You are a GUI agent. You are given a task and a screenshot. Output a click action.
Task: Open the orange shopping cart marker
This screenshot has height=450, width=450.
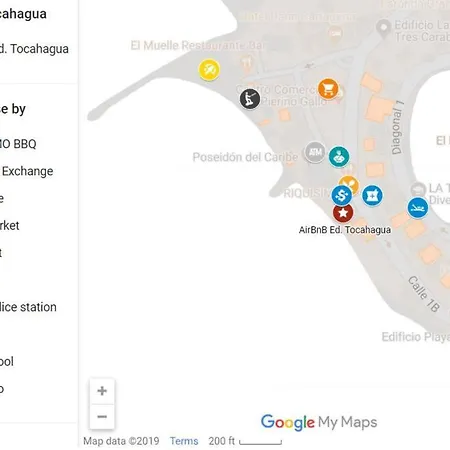(328, 89)
